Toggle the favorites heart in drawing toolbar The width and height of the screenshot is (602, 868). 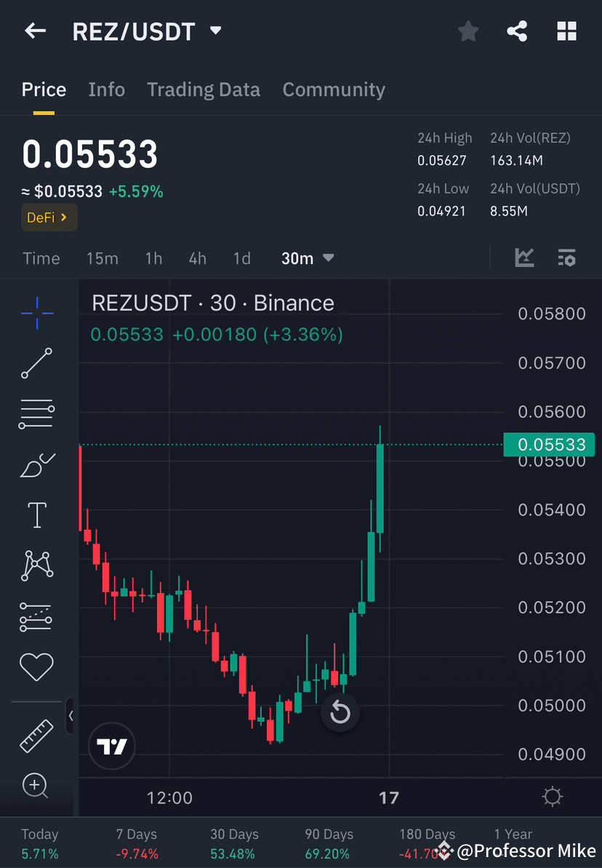click(x=36, y=666)
